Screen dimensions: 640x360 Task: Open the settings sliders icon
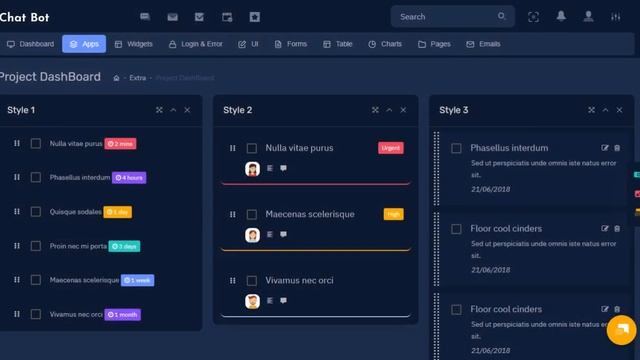coord(616,17)
